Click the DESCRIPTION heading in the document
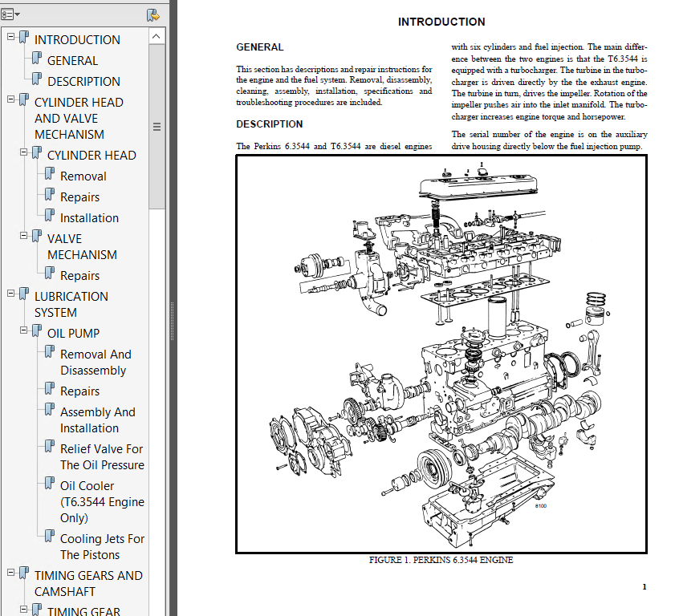The image size is (675, 616). (x=269, y=124)
